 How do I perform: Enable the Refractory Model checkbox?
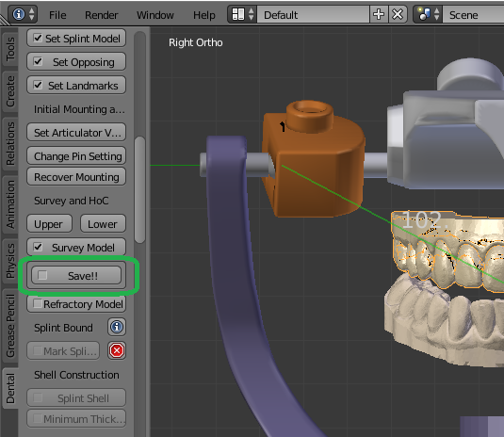pos(38,303)
